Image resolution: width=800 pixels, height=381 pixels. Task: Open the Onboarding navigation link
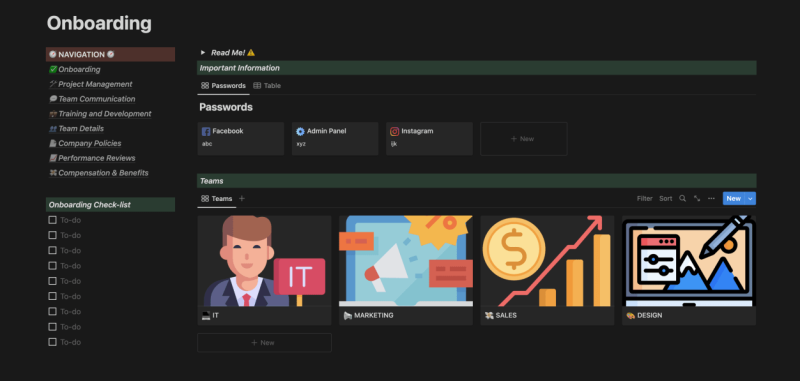(79, 69)
